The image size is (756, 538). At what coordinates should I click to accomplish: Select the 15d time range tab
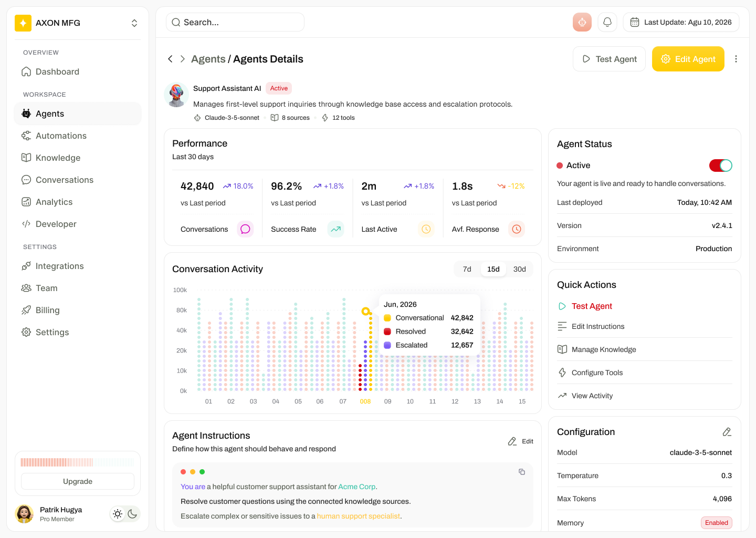(x=493, y=269)
